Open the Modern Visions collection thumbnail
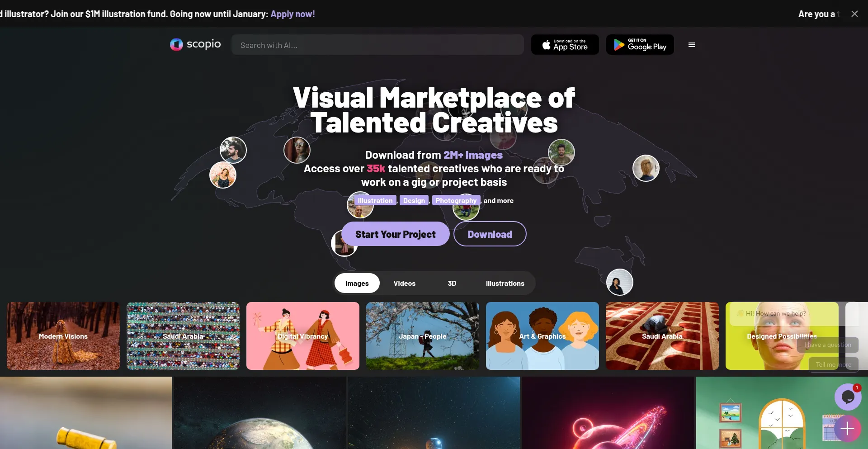The image size is (868, 449). [63, 336]
